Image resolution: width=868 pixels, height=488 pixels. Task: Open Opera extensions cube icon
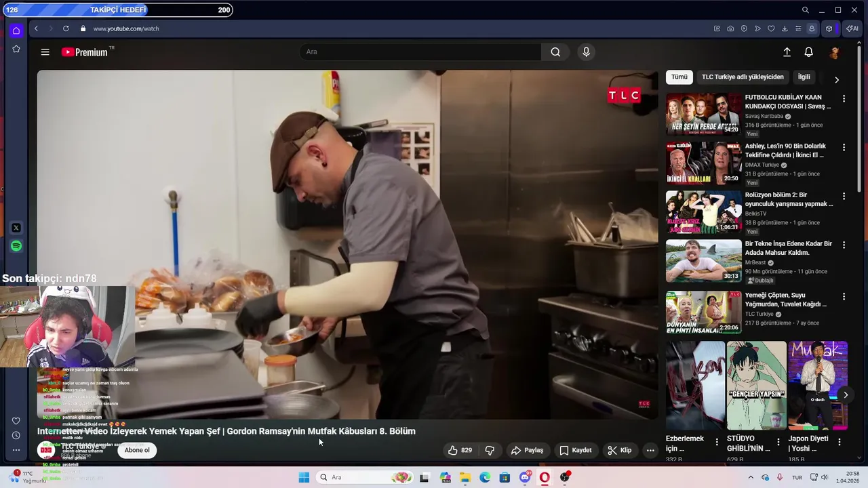829,28
